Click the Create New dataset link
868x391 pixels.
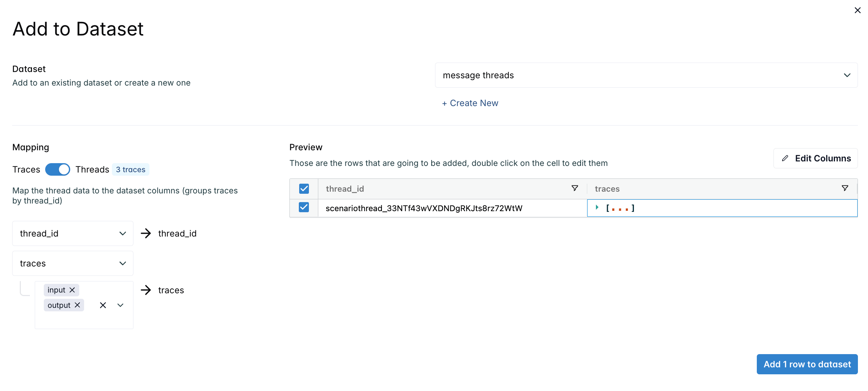click(470, 103)
